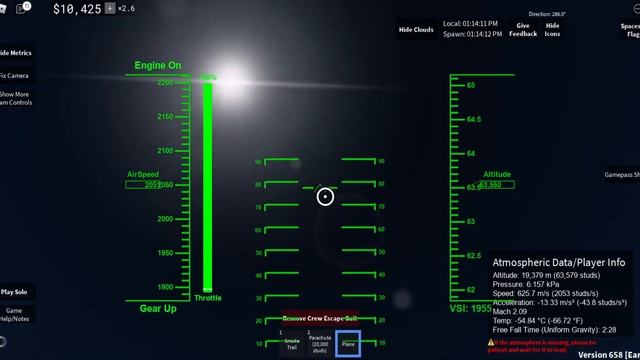Viewport: 640px width, 360px height.
Task: Click the Throttle label under the bar
Action: click(208, 298)
